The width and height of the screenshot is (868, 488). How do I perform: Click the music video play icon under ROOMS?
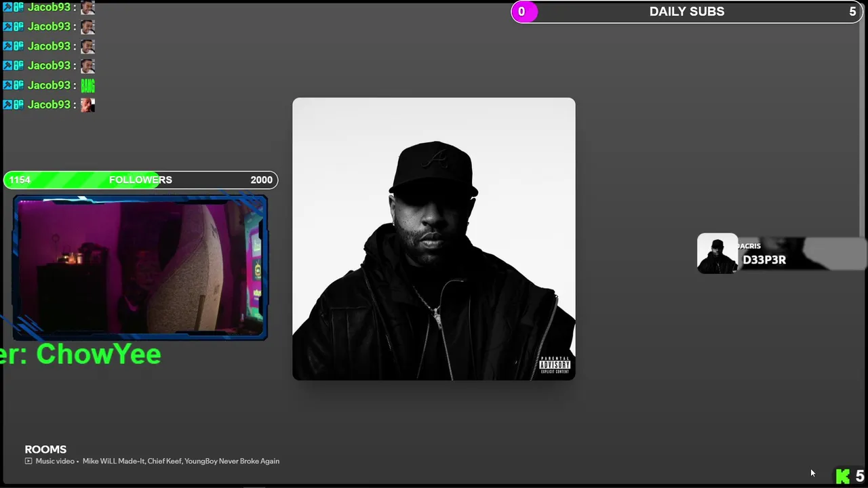click(x=28, y=461)
